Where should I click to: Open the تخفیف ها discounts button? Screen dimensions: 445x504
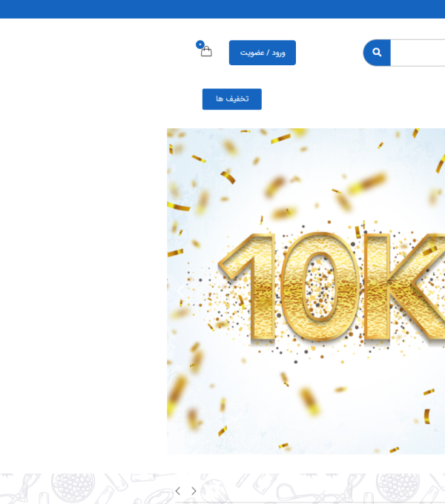(x=231, y=99)
